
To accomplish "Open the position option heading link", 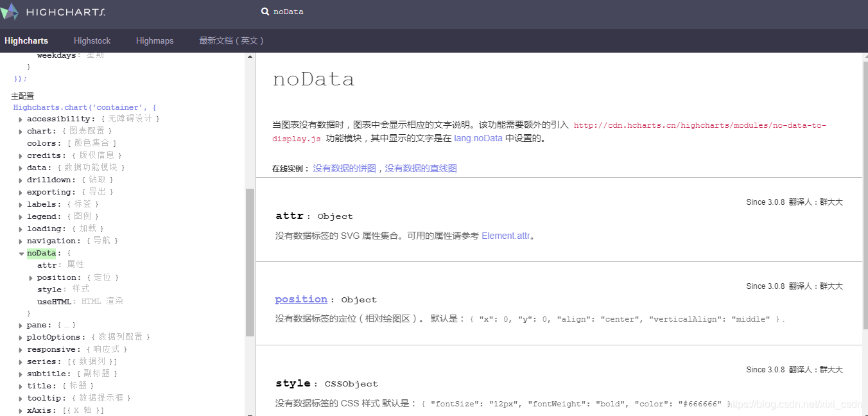I will coord(301,299).
